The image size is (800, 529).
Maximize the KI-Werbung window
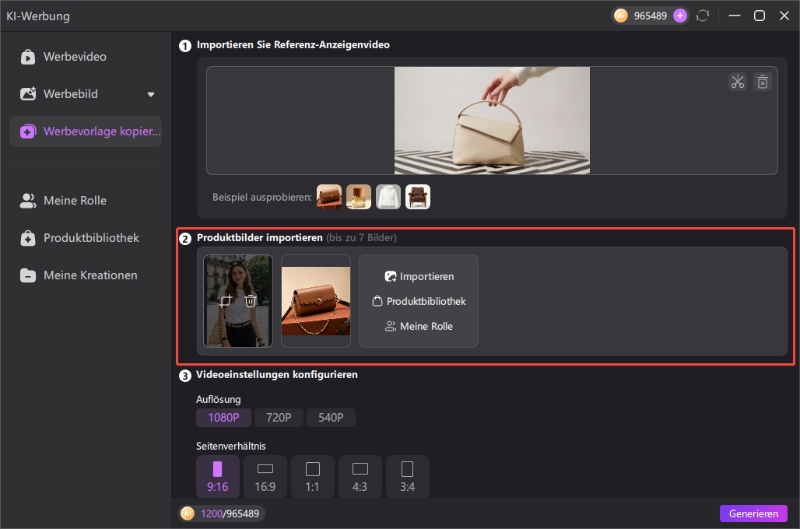[x=760, y=16]
